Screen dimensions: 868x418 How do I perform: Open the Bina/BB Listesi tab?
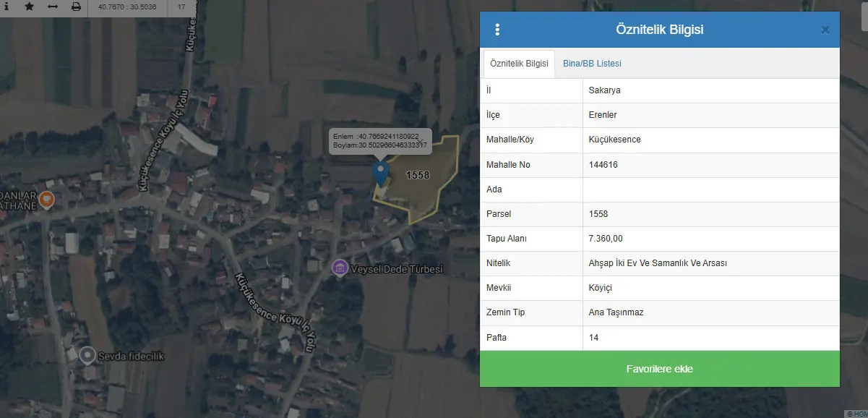pyautogui.click(x=592, y=64)
